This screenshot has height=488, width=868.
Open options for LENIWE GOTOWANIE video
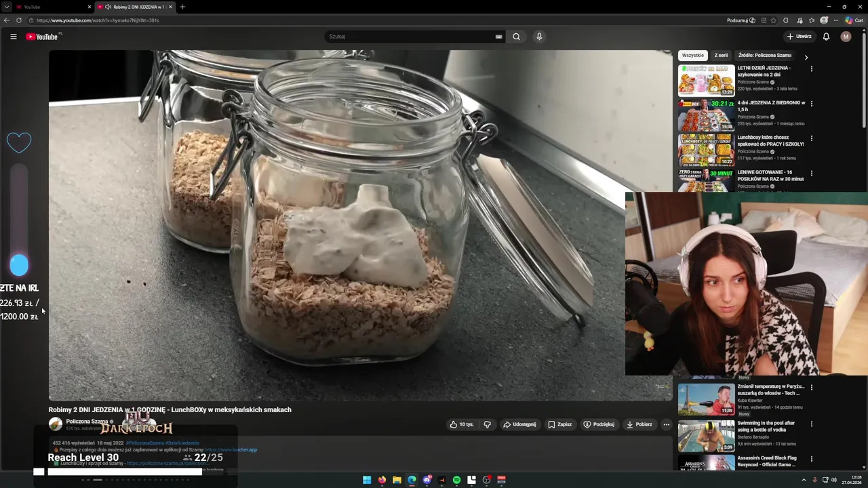811,173
